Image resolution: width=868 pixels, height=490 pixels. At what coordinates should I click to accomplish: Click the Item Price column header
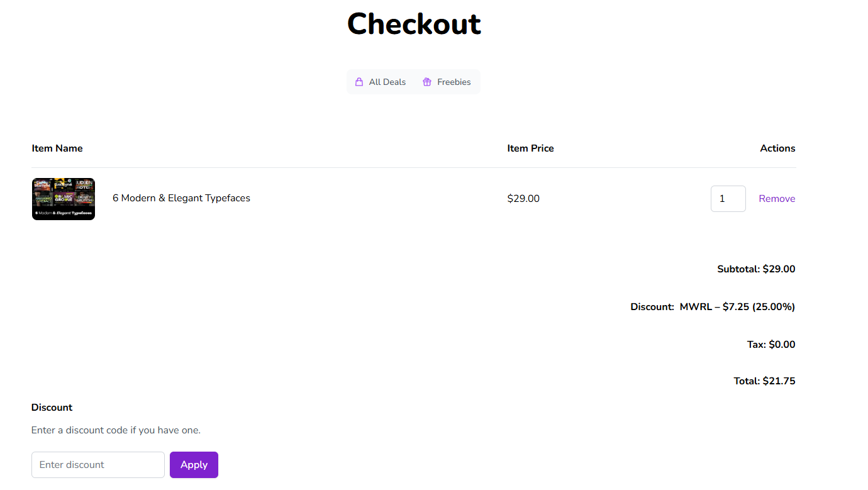(531, 148)
